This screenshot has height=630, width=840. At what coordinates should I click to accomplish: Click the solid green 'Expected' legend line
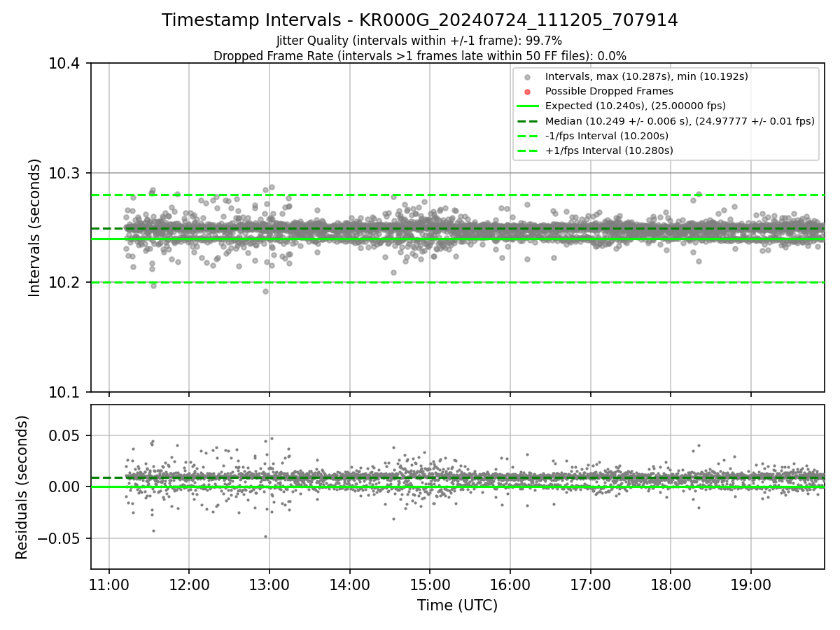pyautogui.click(x=528, y=106)
